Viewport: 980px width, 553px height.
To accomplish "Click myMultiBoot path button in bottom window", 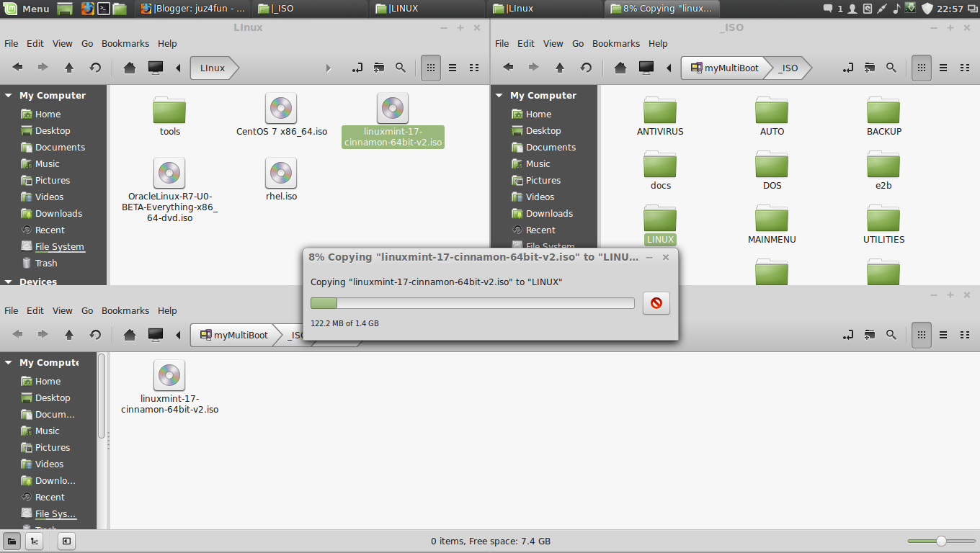I will coord(234,335).
